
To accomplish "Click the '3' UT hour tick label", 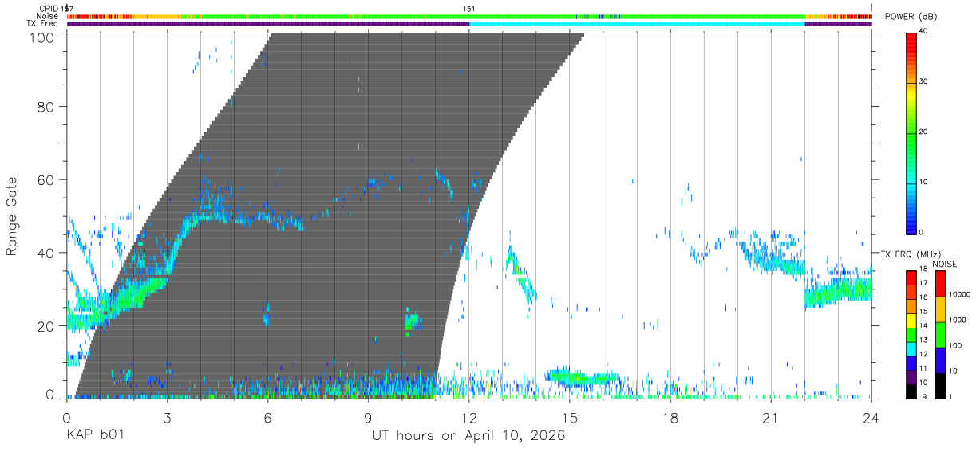I will pyautogui.click(x=167, y=417).
